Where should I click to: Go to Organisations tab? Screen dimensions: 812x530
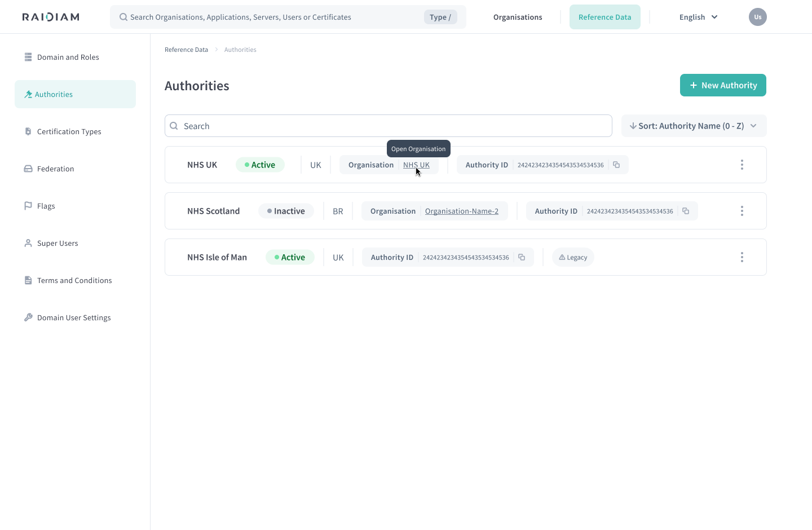point(518,17)
